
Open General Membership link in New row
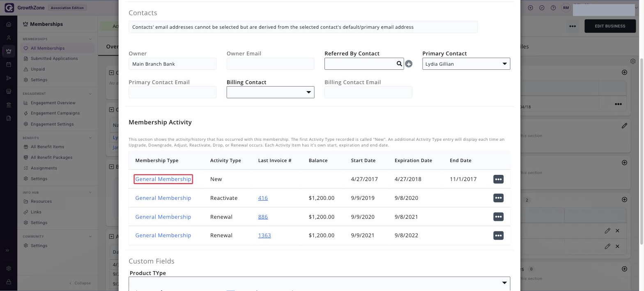(163, 179)
